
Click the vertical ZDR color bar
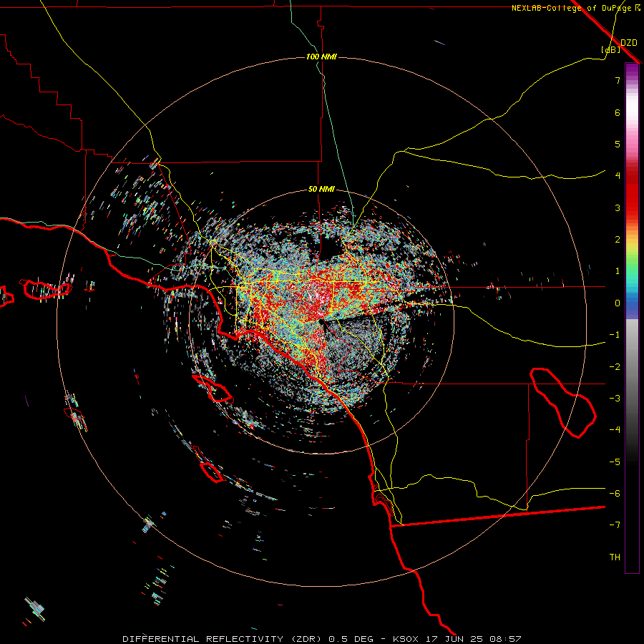[632, 318]
